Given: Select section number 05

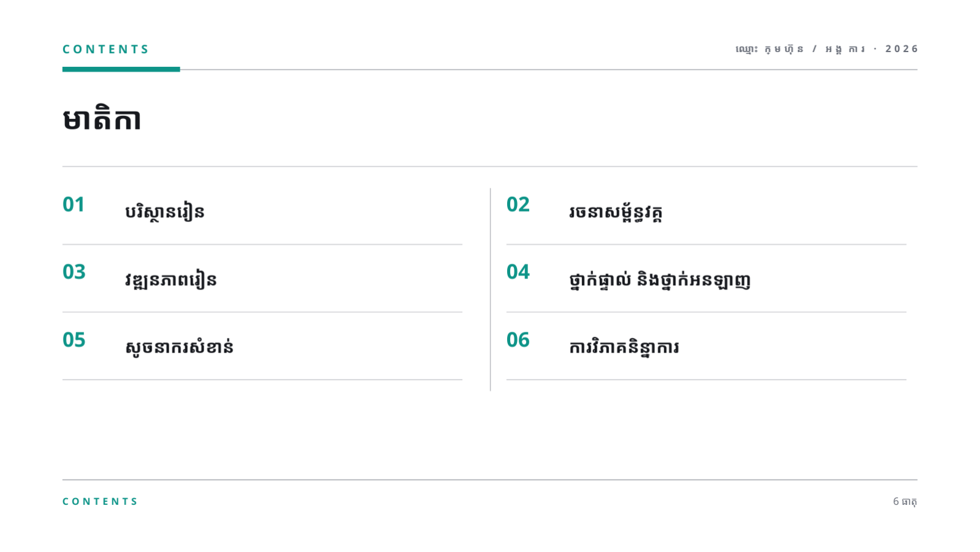Looking at the screenshot, I should pos(74,340).
